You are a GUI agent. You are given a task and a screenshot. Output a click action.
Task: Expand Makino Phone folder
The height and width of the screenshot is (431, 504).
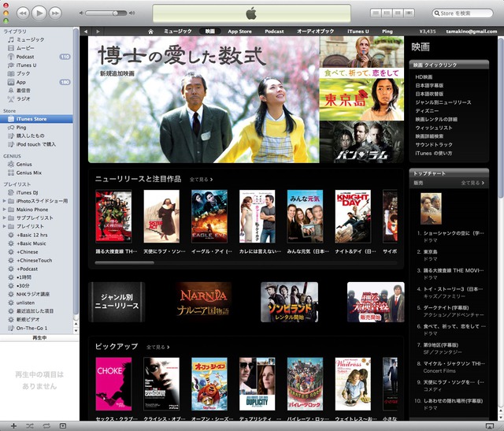[4, 210]
